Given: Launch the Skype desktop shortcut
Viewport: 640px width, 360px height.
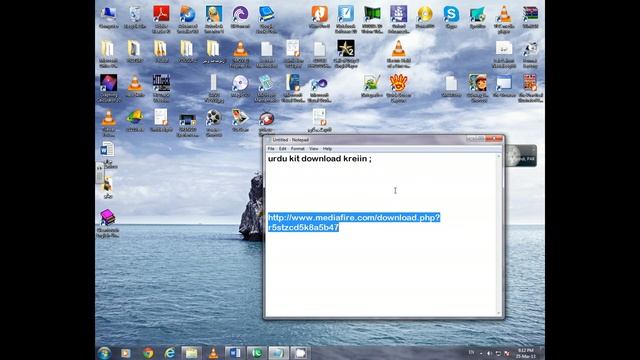Looking at the screenshot, I should [451, 17].
